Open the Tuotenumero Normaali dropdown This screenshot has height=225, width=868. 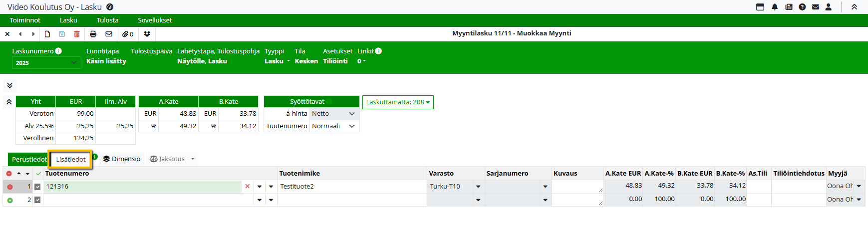pyautogui.click(x=333, y=126)
